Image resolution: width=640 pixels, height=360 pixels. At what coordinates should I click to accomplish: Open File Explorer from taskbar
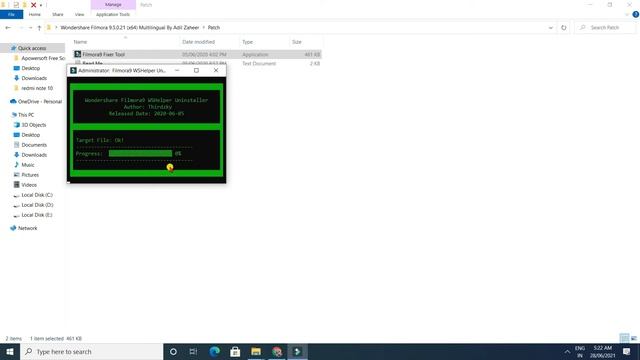[x=256, y=351]
